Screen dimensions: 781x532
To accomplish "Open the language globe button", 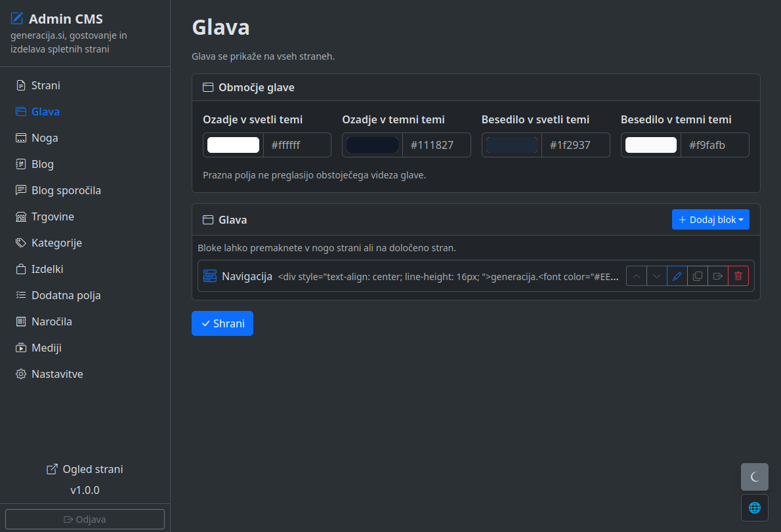I will (755, 508).
